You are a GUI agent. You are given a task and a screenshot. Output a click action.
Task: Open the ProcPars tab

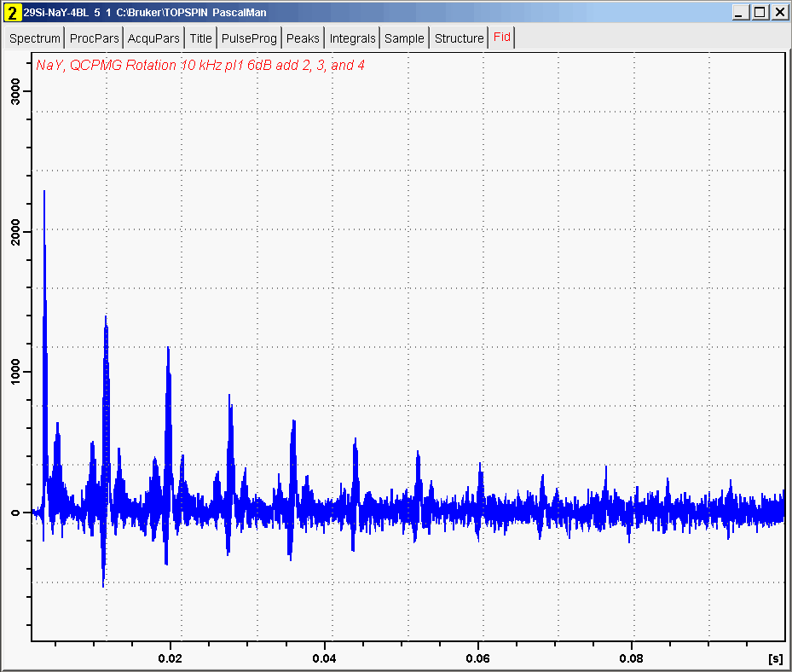click(95, 38)
